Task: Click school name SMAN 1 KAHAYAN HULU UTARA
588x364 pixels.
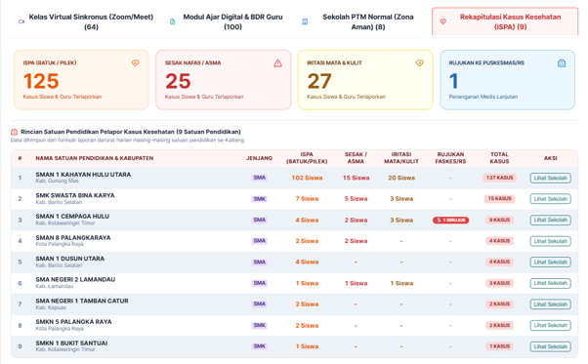Action: point(83,175)
